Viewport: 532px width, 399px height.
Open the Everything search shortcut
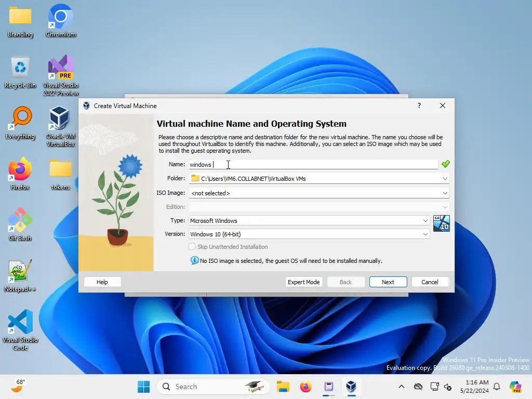coord(20,124)
